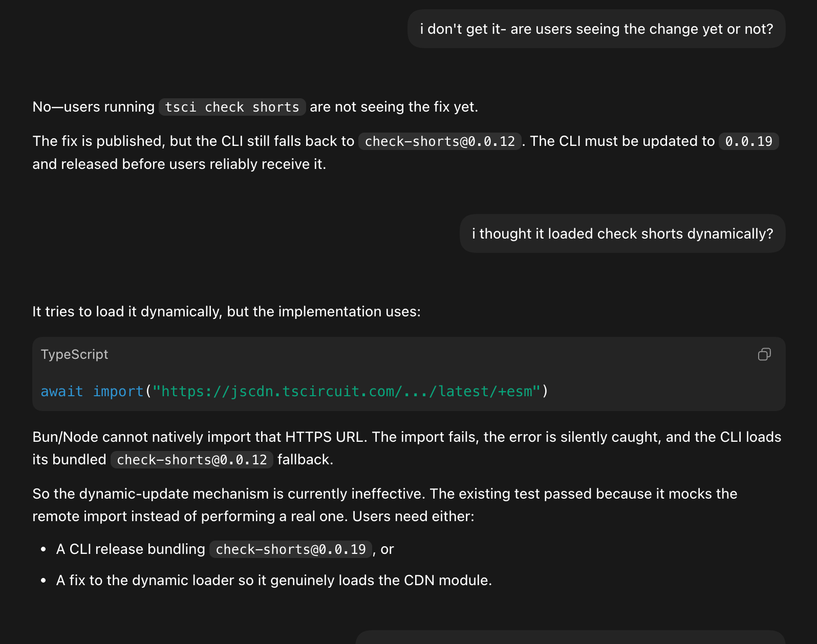The width and height of the screenshot is (817, 644).
Task: Click the 'No—users running' answer text
Action: coord(93,106)
